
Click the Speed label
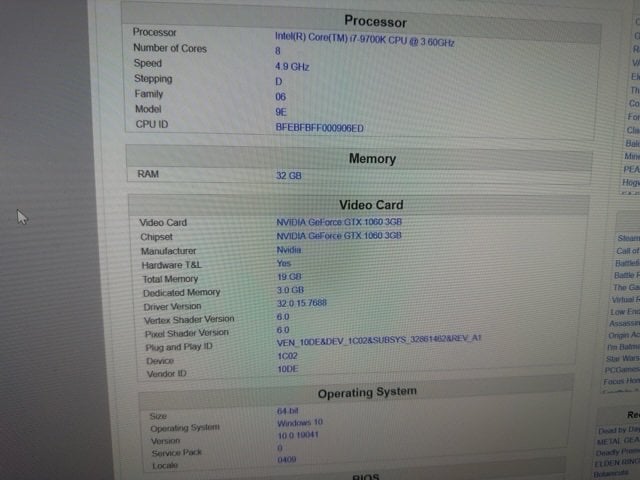148,63
